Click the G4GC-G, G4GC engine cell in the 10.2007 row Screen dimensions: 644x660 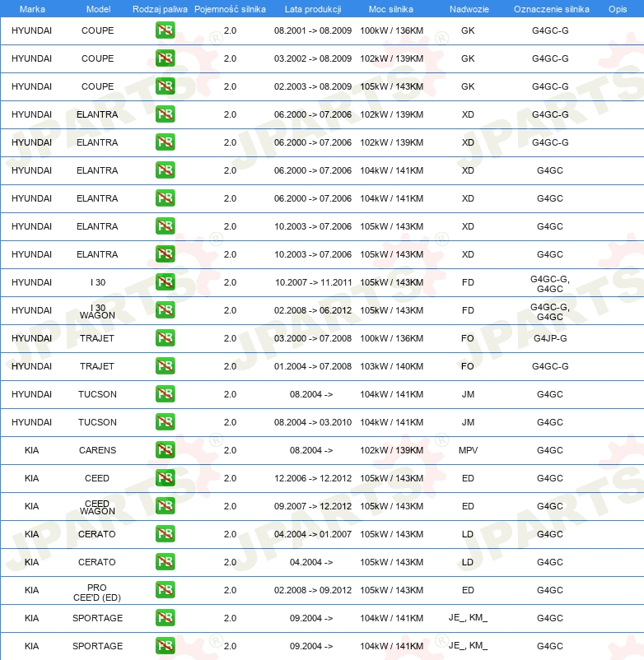coord(550,284)
